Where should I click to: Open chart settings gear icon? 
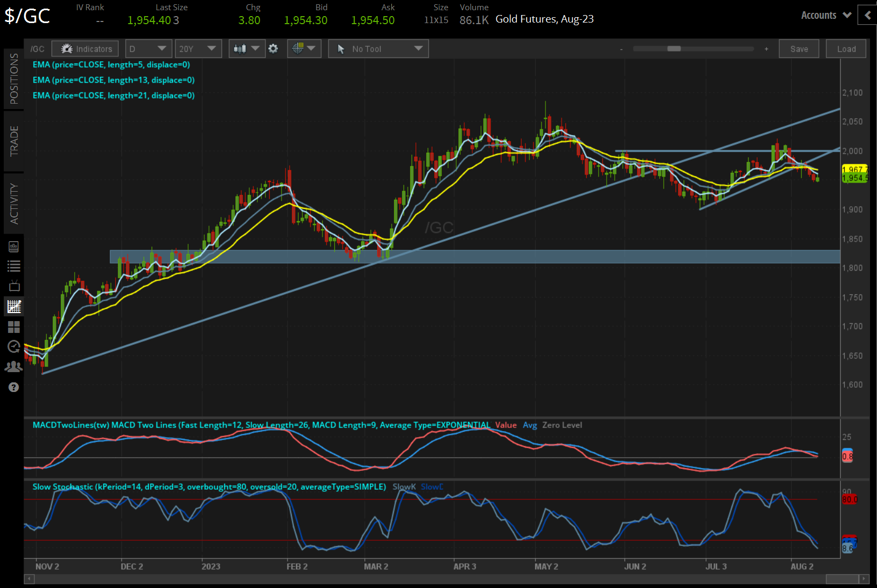(273, 49)
